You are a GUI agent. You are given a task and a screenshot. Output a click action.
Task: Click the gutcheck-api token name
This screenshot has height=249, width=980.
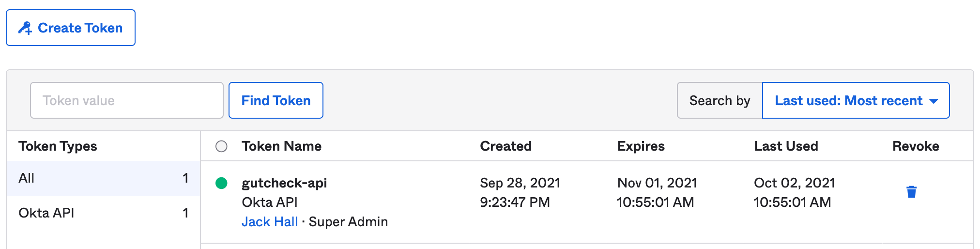point(284,183)
